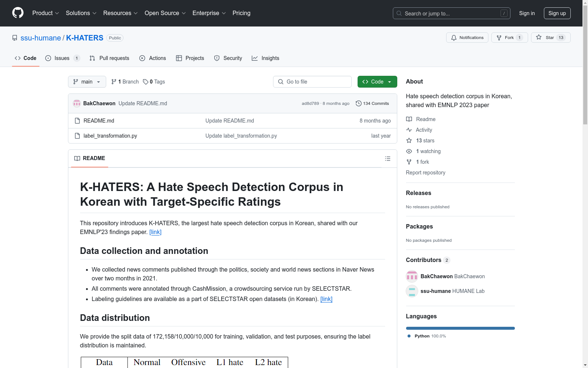Open the GitHub home logo
The image size is (588, 368).
[x=18, y=13]
